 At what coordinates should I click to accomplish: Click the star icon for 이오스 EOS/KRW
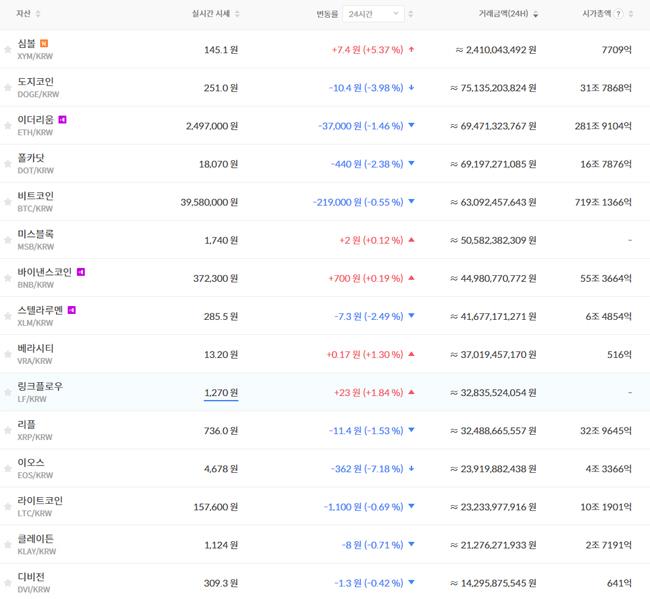click(8, 468)
